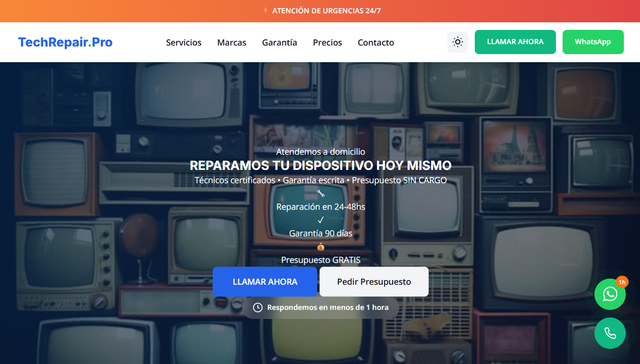
Task: Click the wrench icon above Reparación en 24-48hs
Action: pyautogui.click(x=321, y=193)
